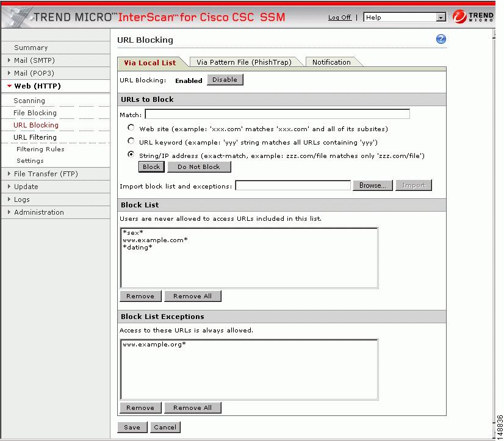The image size is (504, 441).
Task: Click Remove All under Block List Exceptions
Action: click(x=193, y=407)
